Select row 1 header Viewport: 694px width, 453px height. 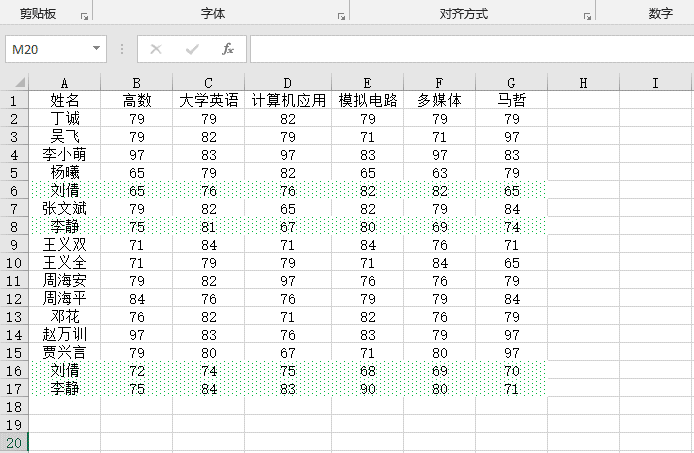coord(14,101)
